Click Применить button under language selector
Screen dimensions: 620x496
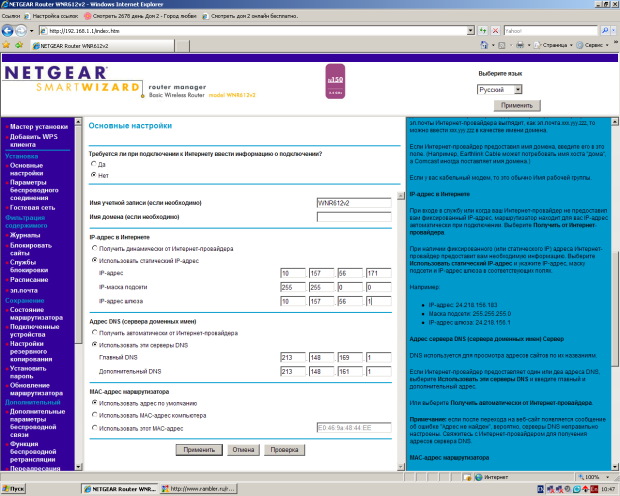[x=517, y=106]
